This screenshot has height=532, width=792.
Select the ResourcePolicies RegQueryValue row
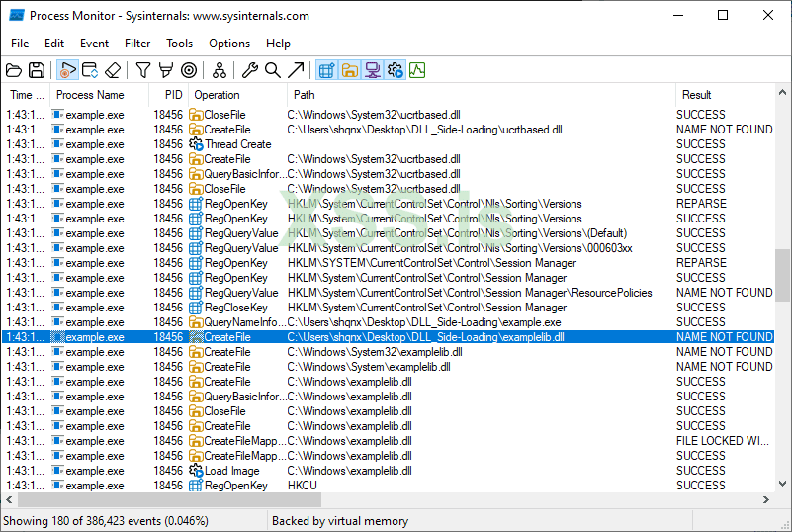point(388,293)
